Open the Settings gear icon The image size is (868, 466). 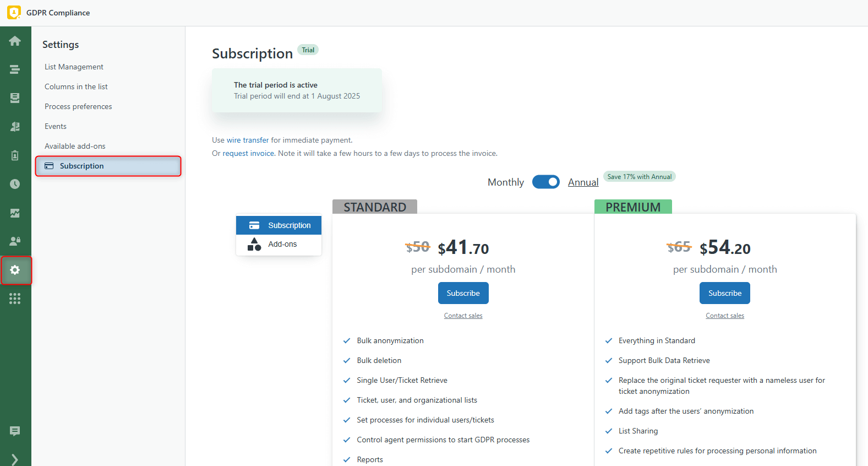coord(15,270)
